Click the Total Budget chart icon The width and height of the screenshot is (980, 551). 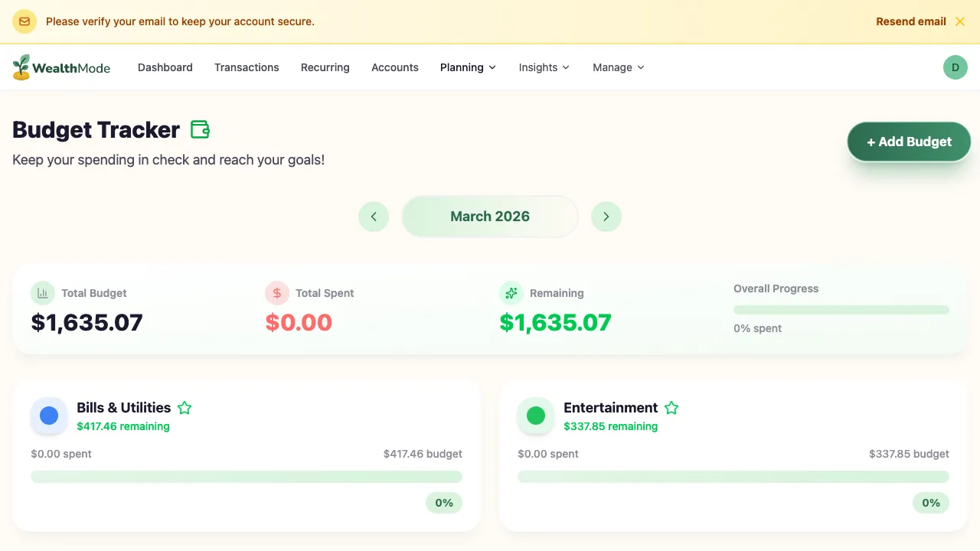[x=43, y=293]
